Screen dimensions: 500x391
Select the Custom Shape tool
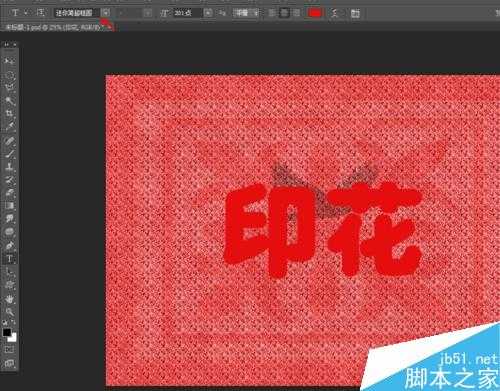9,285
